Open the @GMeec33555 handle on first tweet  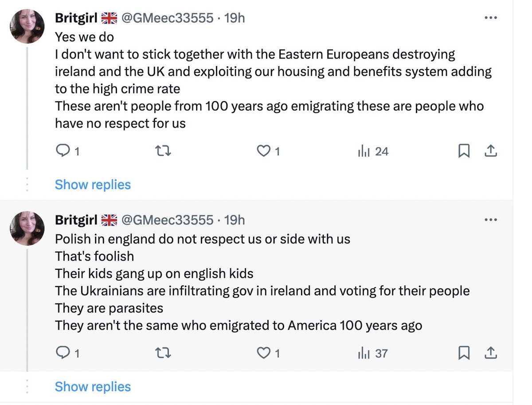point(167,18)
